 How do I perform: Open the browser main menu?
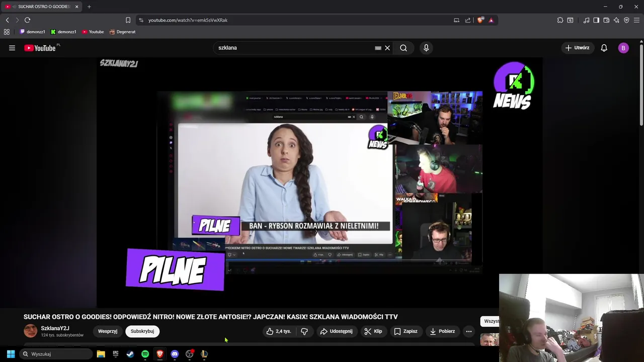(636, 20)
